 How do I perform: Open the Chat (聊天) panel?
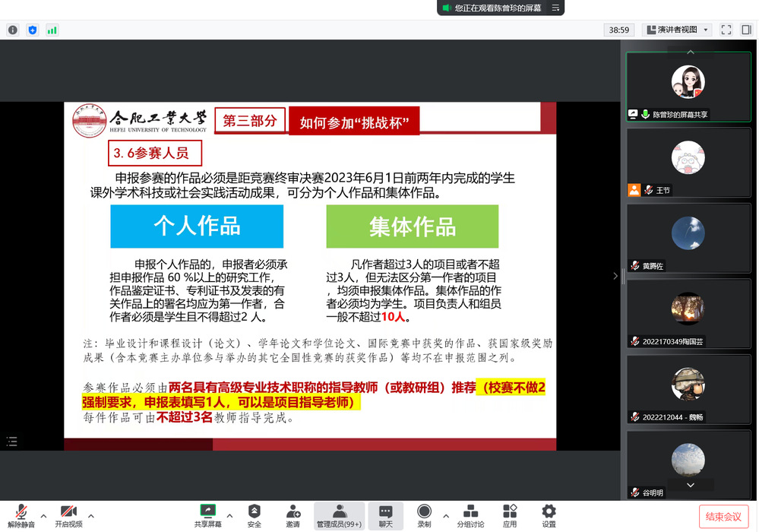click(386, 515)
